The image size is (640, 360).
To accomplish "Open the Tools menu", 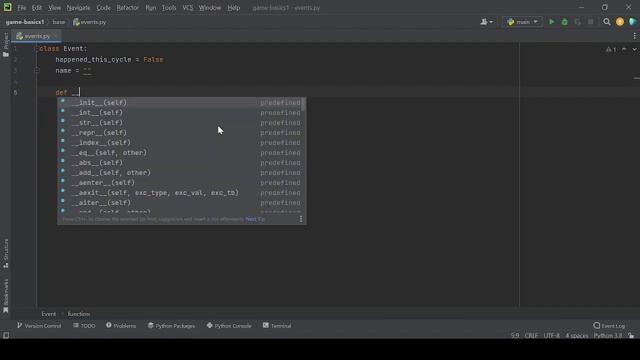I will tap(169, 8).
